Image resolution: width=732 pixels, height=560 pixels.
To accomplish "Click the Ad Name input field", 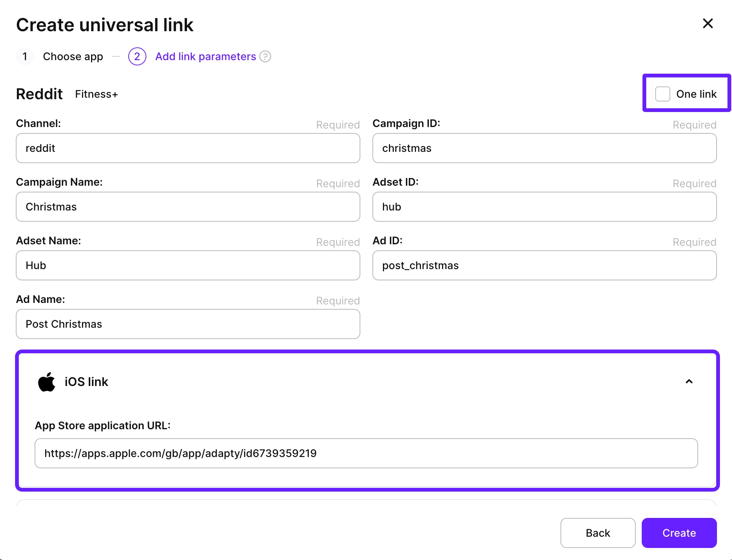I will coord(188,324).
